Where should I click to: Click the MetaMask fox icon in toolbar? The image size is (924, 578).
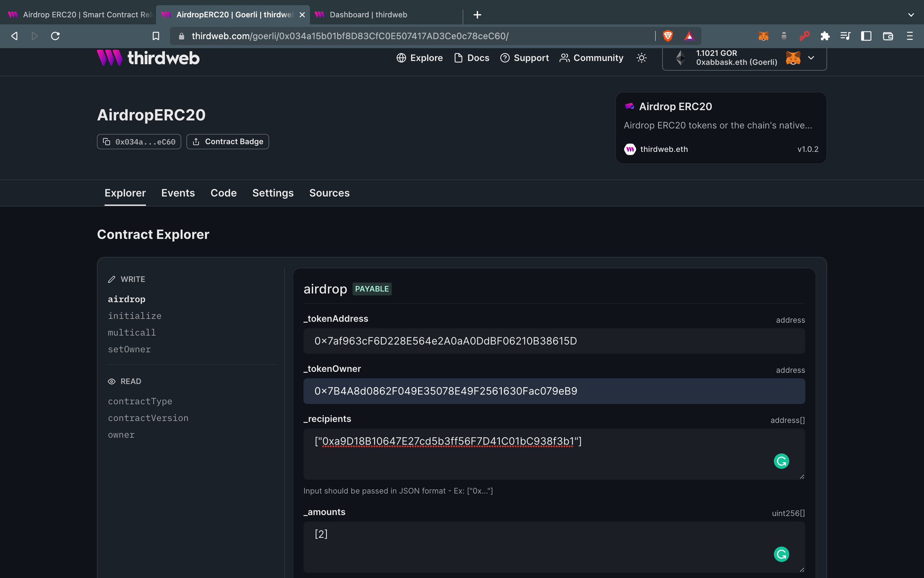[x=764, y=36]
